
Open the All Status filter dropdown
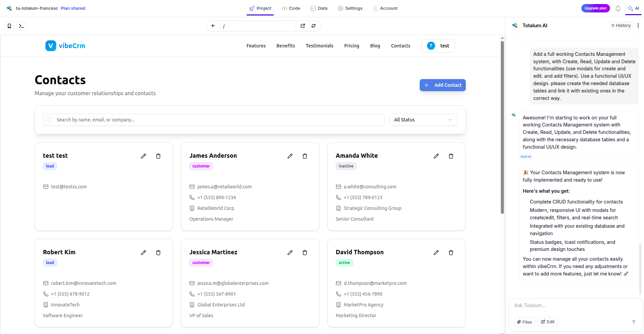(x=423, y=120)
